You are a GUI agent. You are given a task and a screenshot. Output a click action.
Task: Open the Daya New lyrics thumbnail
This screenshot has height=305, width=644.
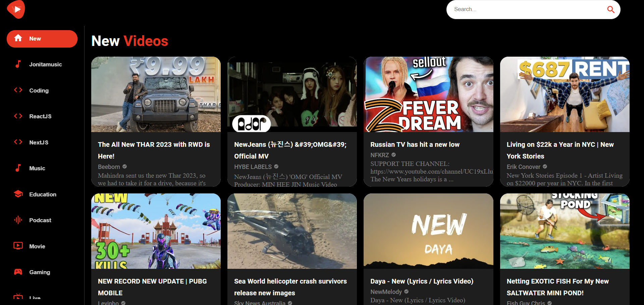428,231
